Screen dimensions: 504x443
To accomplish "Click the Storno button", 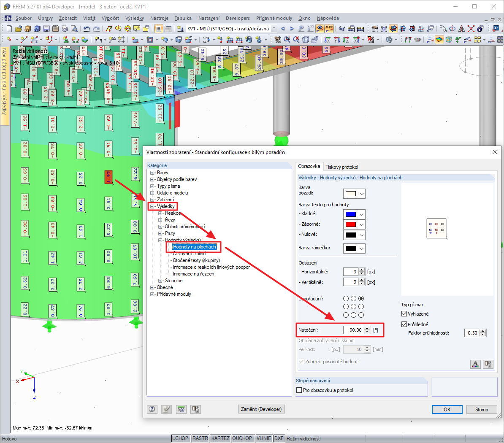I will tap(481, 409).
